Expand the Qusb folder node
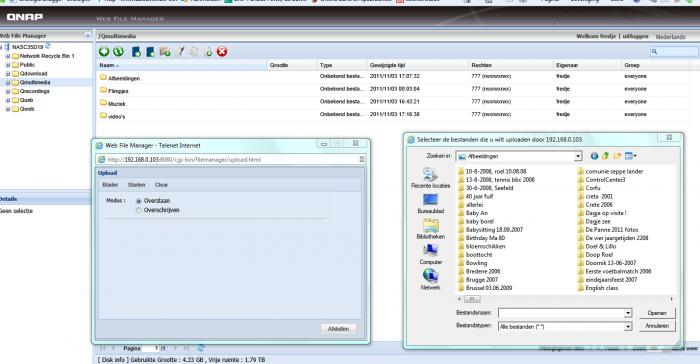The height and width of the screenshot is (364, 700). pyautogui.click(x=8, y=100)
